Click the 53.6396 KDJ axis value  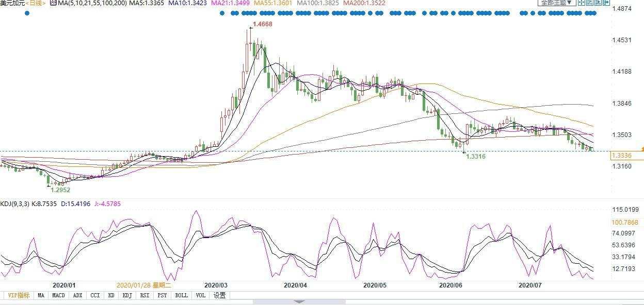coord(623,245)
